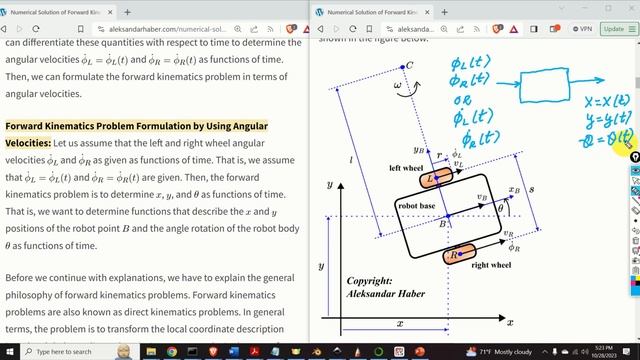Pick the magenta color swatch in Epic Pen
This screenshot has width=640, height=360.
[x=633, y=283]
